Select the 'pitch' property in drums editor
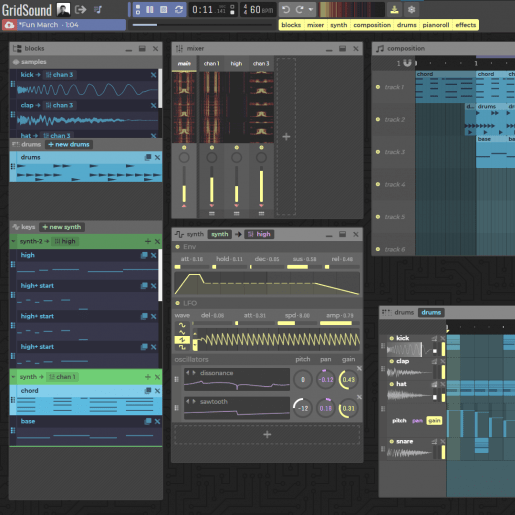Image resolution: width=515 pixels, height=515 pixels. coord(399,421)
